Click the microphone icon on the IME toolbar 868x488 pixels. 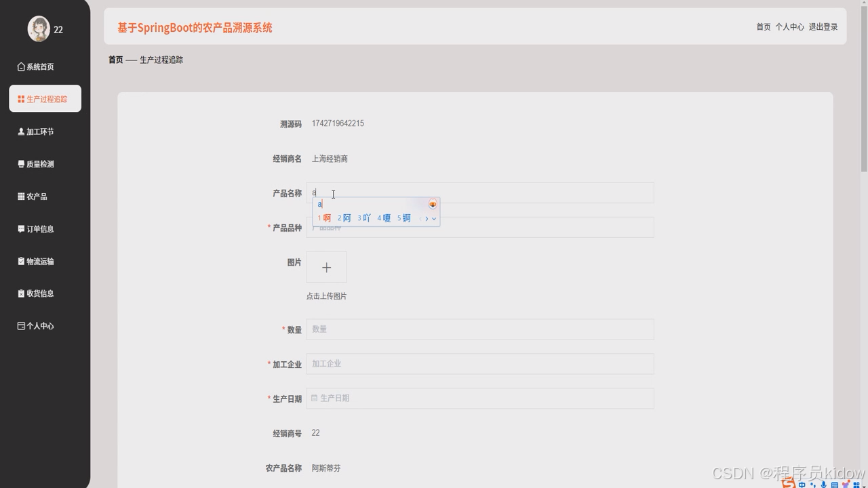pyautogui.click(x=823, y=484)
